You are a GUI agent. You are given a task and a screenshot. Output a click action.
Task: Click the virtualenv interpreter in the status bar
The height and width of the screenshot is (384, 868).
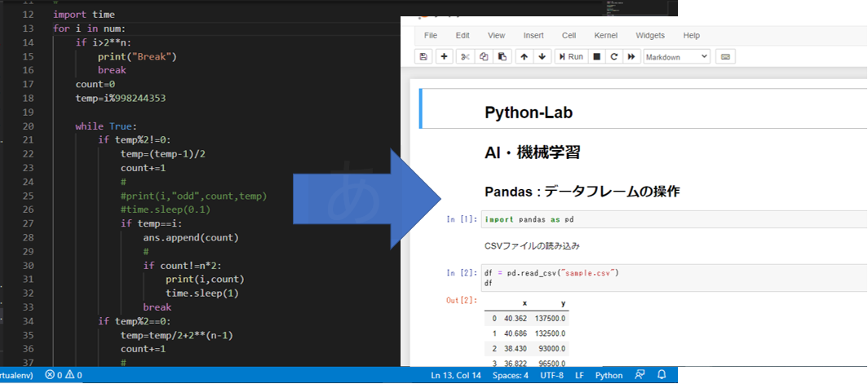tap(16, 375)
